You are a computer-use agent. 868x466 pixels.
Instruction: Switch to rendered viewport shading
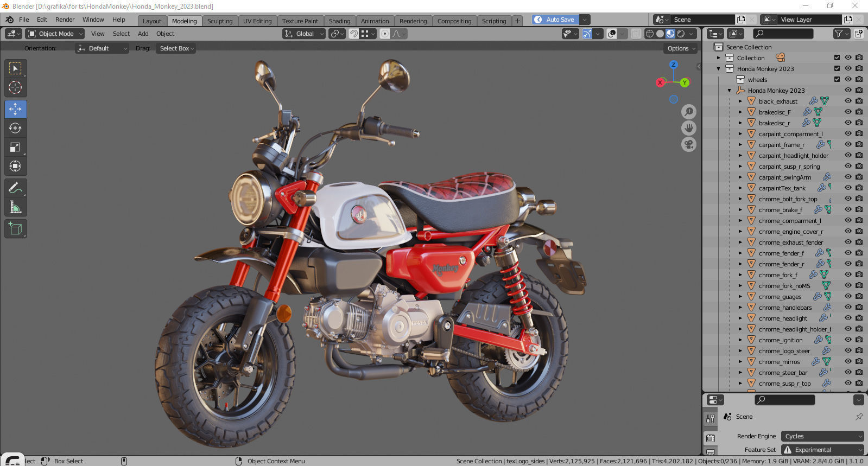[681, 34]
